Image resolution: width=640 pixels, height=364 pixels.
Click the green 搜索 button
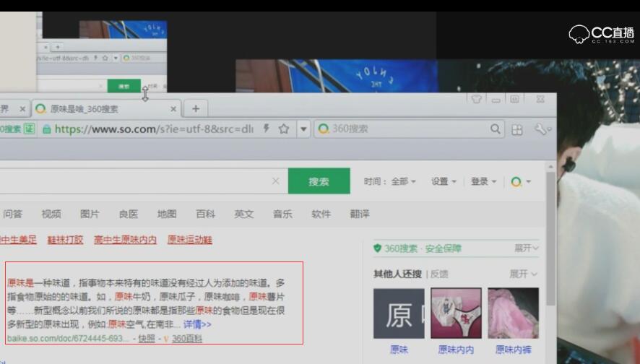point(319,181)
